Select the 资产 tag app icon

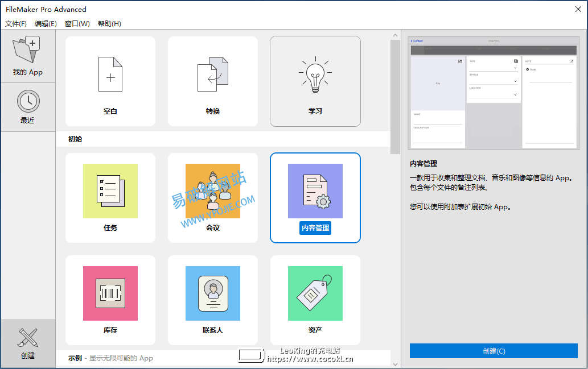315,293
